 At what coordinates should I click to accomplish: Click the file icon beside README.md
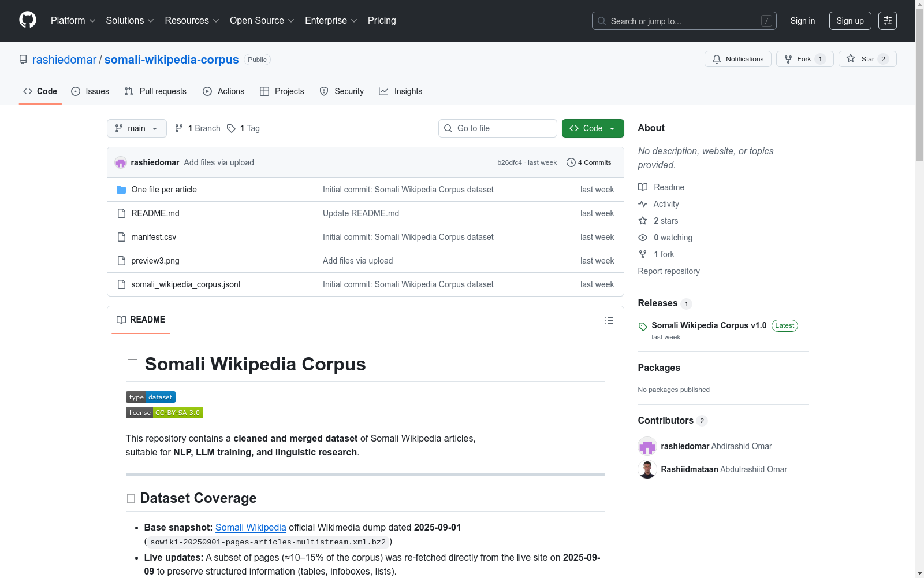[x=121, y=213]
